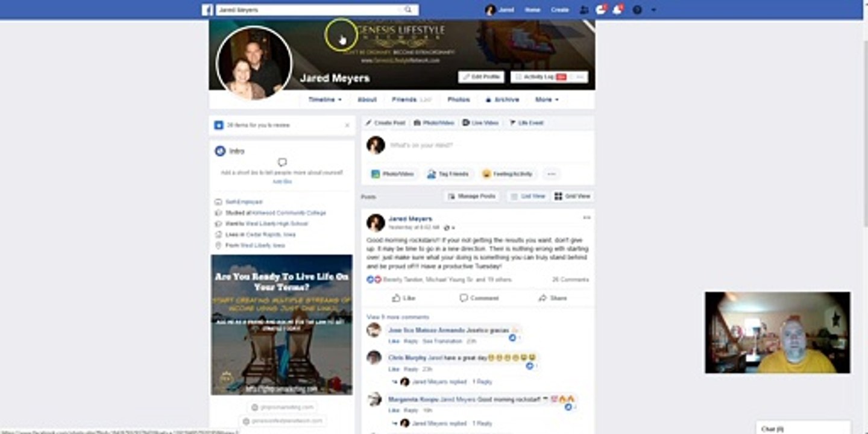Expand the More tab dropdown
The image size is (868, 434).
pyautogui.click(x=547, y=99)
